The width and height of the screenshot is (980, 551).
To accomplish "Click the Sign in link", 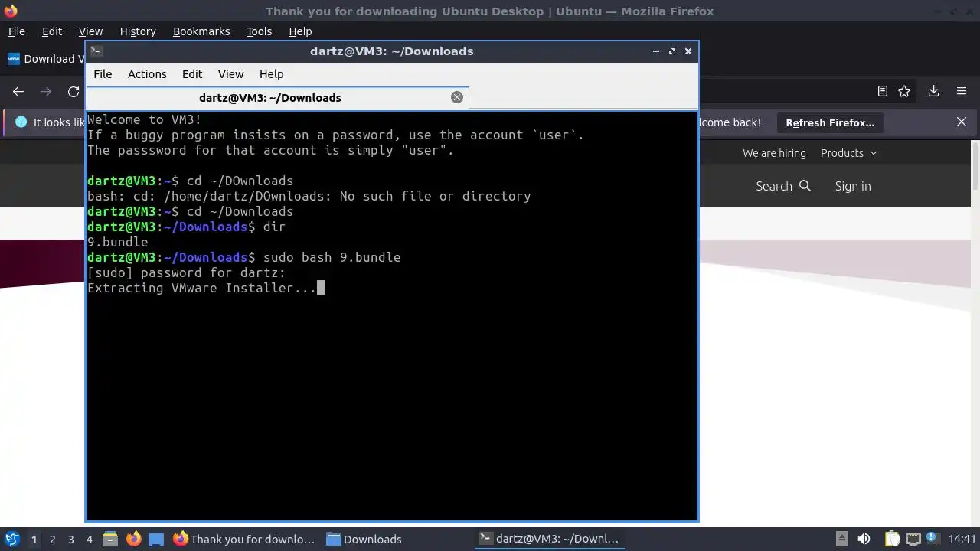I will tap(853, 186).
